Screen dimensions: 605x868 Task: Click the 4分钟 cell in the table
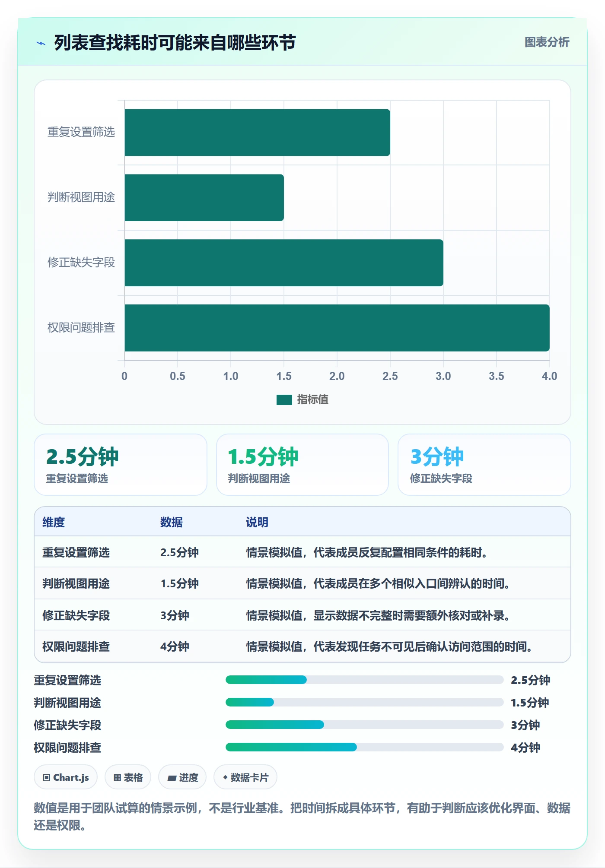click(x=175, y=646)
